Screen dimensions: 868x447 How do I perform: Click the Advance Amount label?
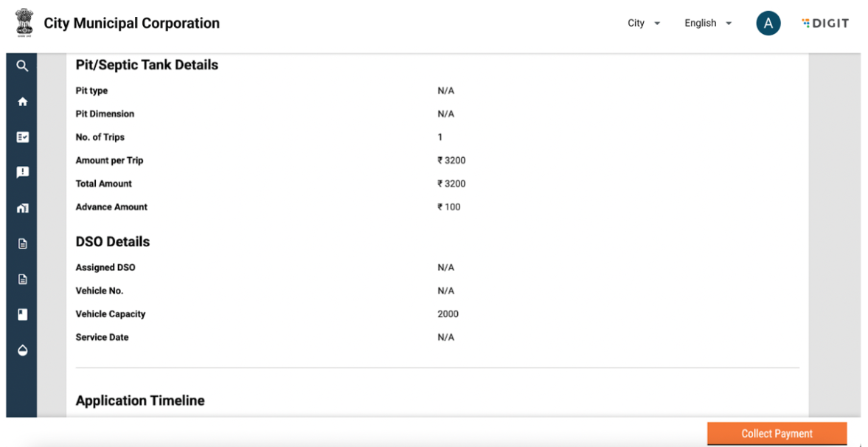click(x=111, y=207)
